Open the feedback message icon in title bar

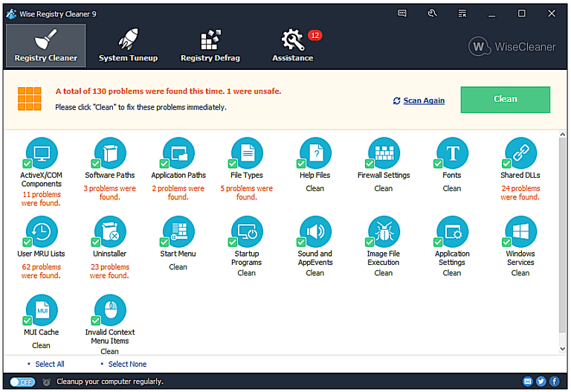point(402,13)
